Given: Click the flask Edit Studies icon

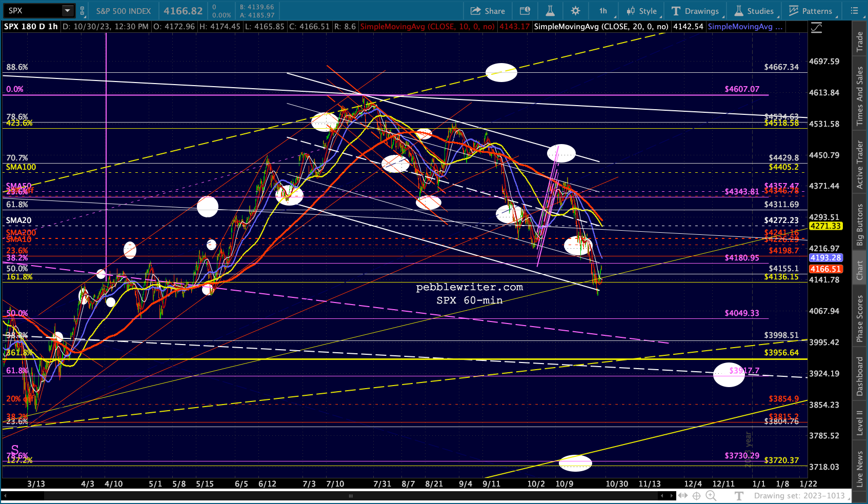Looking at the screenshot, I should tap(550, 11).
